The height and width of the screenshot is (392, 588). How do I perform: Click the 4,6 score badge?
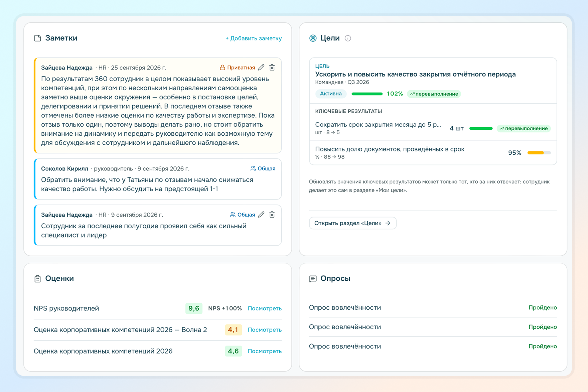pyautogui.click(x=233, y=351)
